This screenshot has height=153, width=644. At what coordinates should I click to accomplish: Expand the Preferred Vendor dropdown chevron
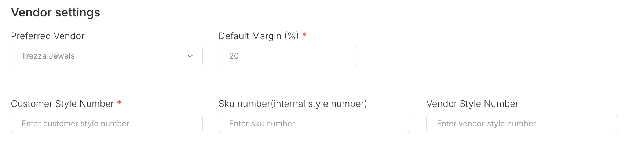tap(190, 56)
